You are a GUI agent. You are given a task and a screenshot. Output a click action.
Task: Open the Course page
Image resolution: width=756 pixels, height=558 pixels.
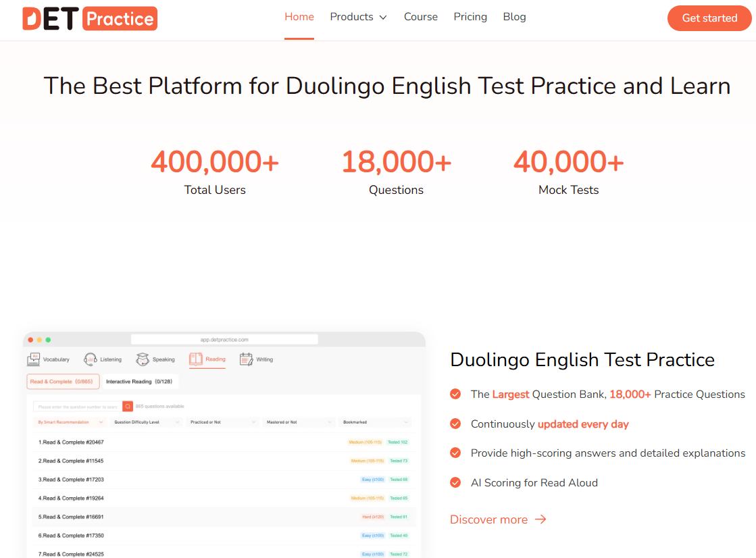(420, 17)
